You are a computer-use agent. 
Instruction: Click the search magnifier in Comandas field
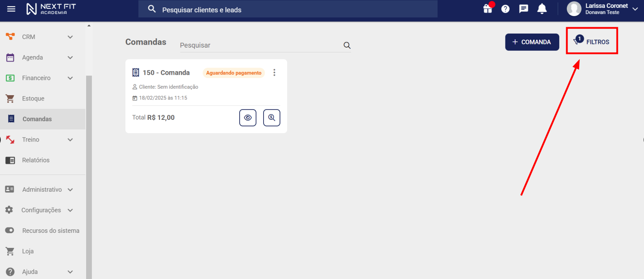point(347,45)
